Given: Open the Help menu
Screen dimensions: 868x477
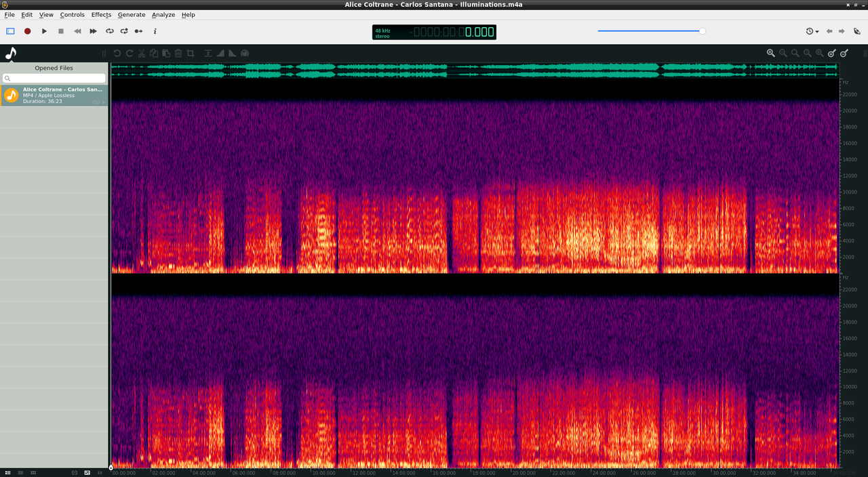Looking at the screenshot, I should [x=189, y=14].
